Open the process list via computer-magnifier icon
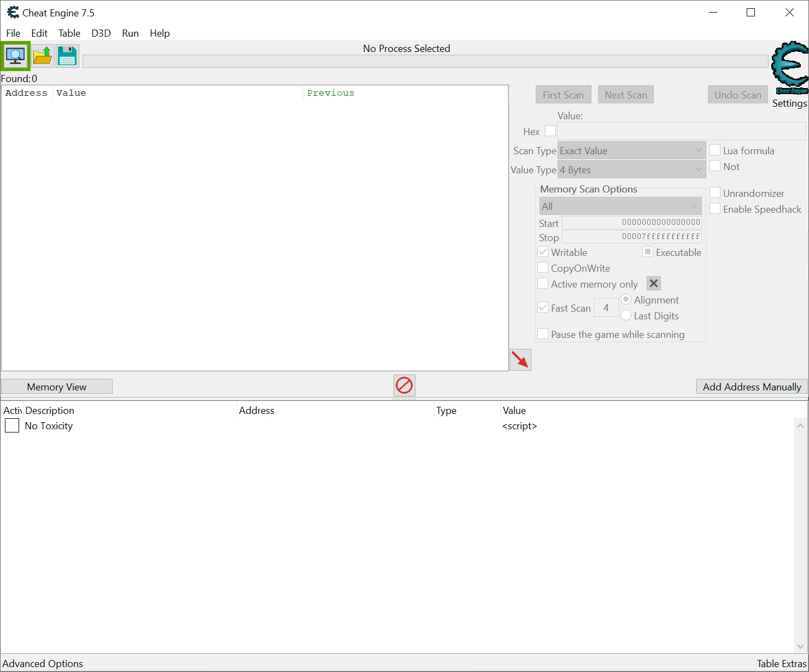Viewport: 809px width, 672px height. pos(15,56)
